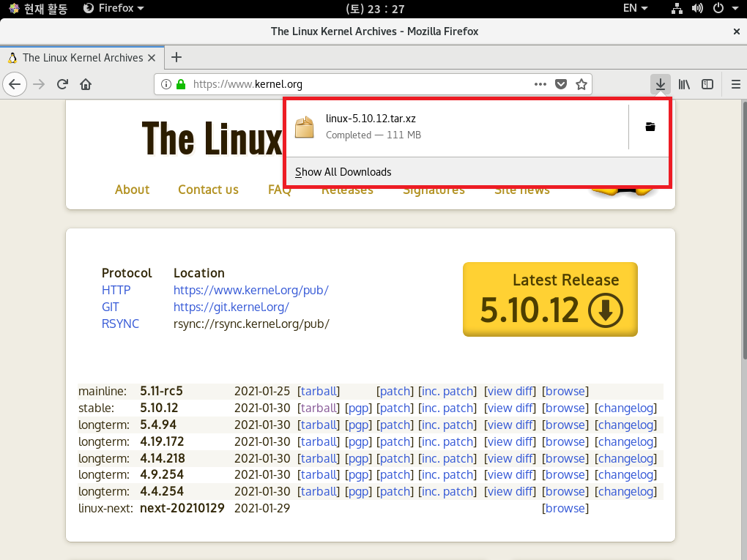Open the Contact us navigation link

[x=208, y=190]
